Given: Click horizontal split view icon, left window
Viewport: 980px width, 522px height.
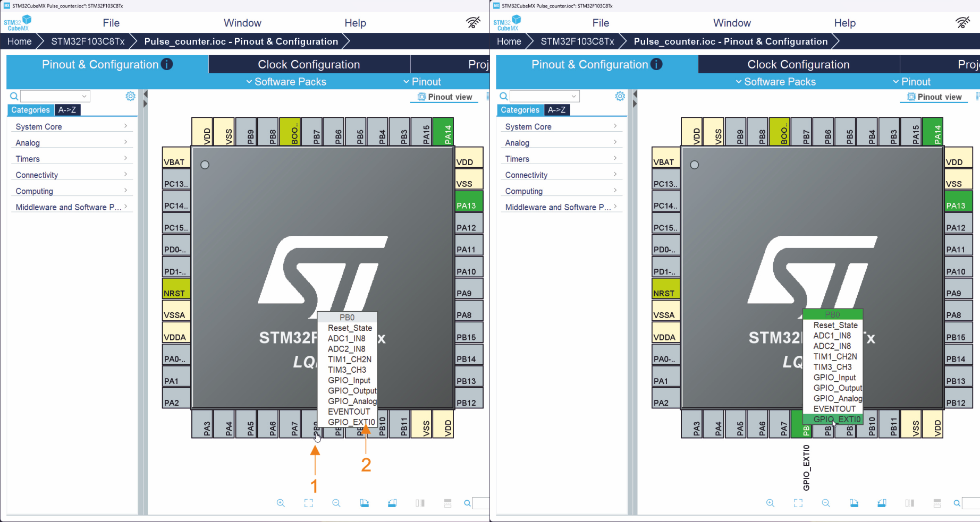Looking at the screenshot, I should (x=447, y=503).
